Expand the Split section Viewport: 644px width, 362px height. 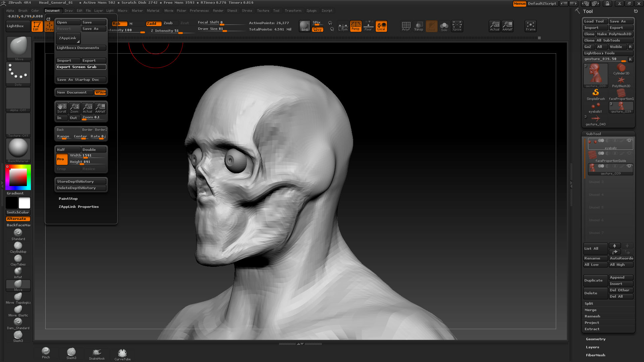(589, 304)
